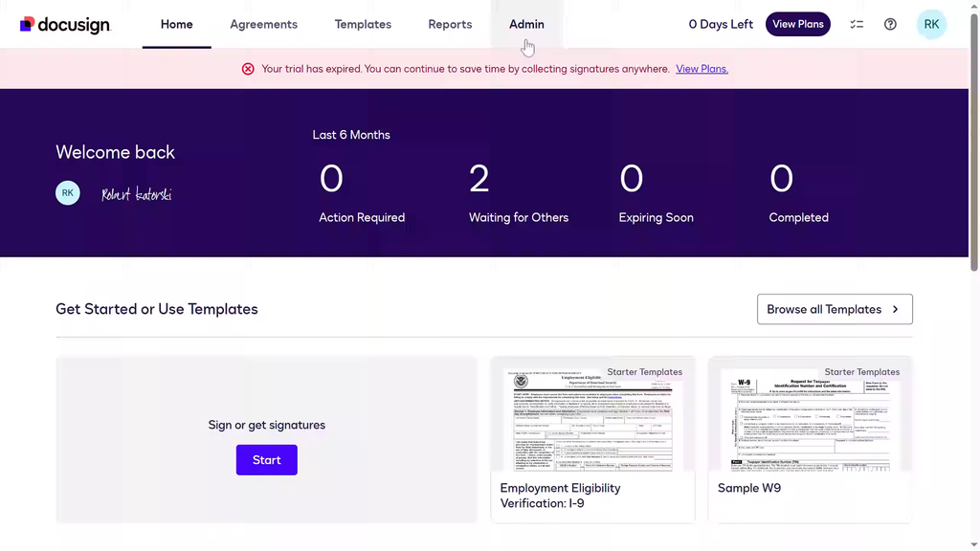Click the red error icon in banner
Screen dimensions: 980x551
coord(248,69)
